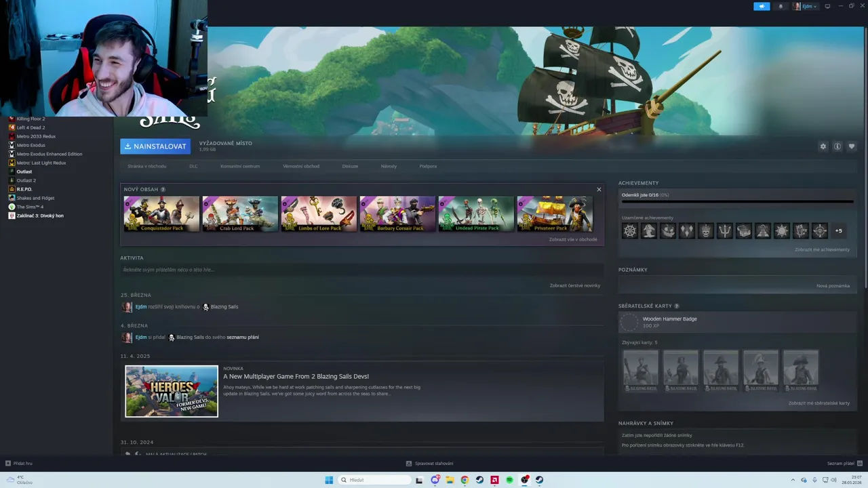868x488 pixels.
Task: Select The Sims 4 in library
Action: coord(30,207)
